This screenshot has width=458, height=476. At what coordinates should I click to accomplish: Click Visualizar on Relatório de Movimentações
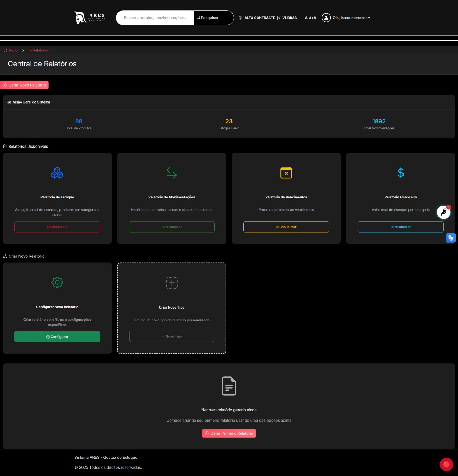pyautogui.click(x=172, y=227)
